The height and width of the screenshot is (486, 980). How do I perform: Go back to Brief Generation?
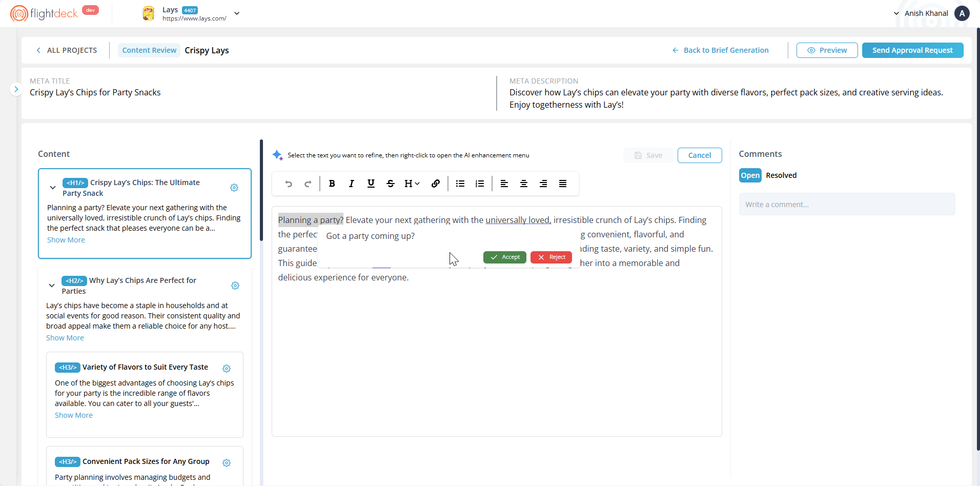[720, 50]
